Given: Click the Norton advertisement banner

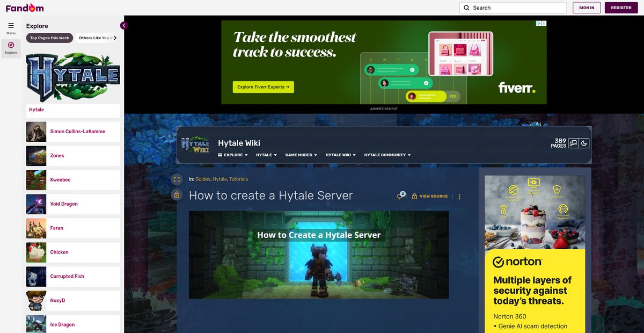Looking at the screenshot, I should 535,254.
